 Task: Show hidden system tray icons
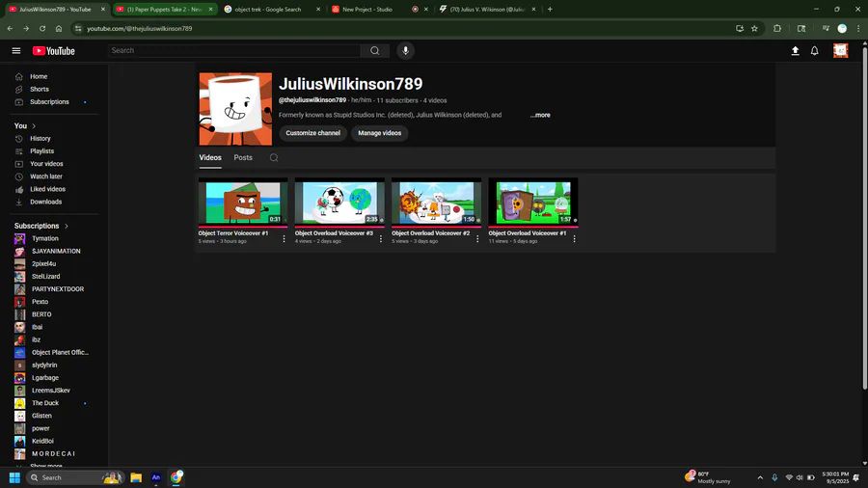pos(760,477)
